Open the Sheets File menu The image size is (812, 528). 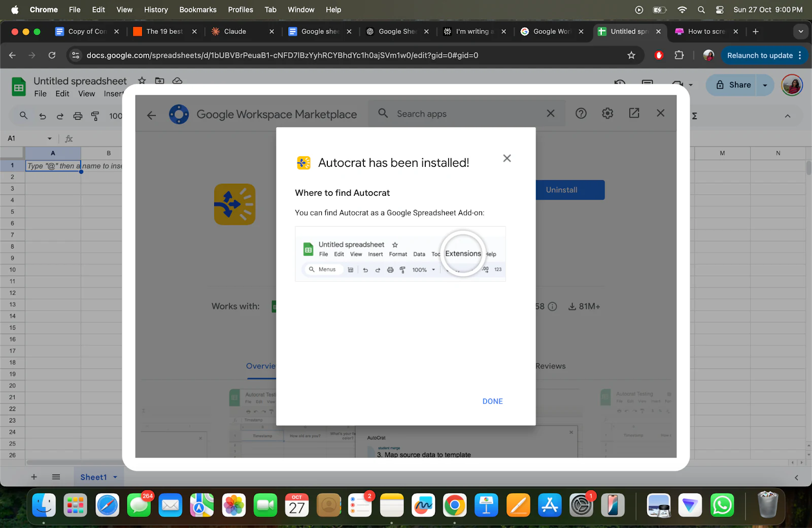click(x=40, y=94)
